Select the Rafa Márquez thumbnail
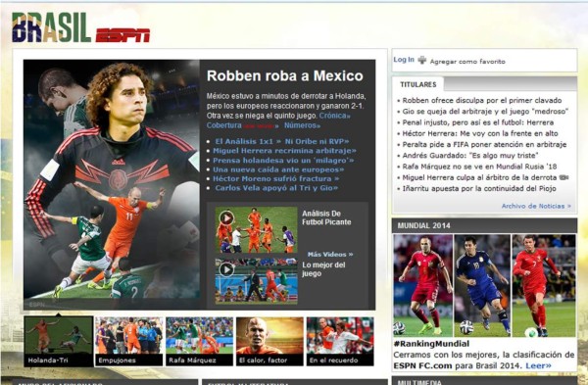The width and height of the screenshot is (588, 385). tap(200, 341)
